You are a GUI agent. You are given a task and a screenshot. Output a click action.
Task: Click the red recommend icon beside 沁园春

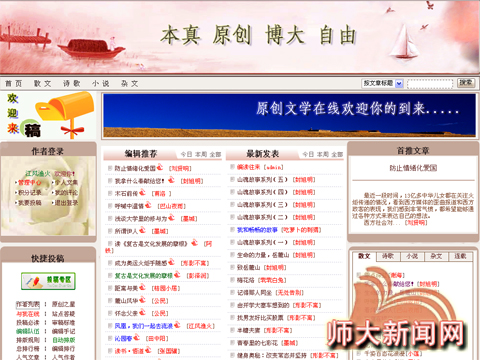tap(137, 337)
